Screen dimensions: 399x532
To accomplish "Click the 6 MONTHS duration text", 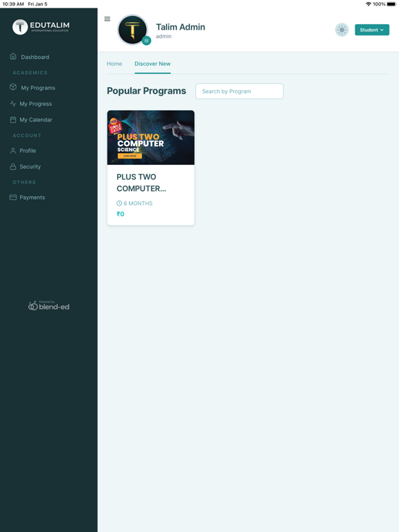I will tap(138, 203).
